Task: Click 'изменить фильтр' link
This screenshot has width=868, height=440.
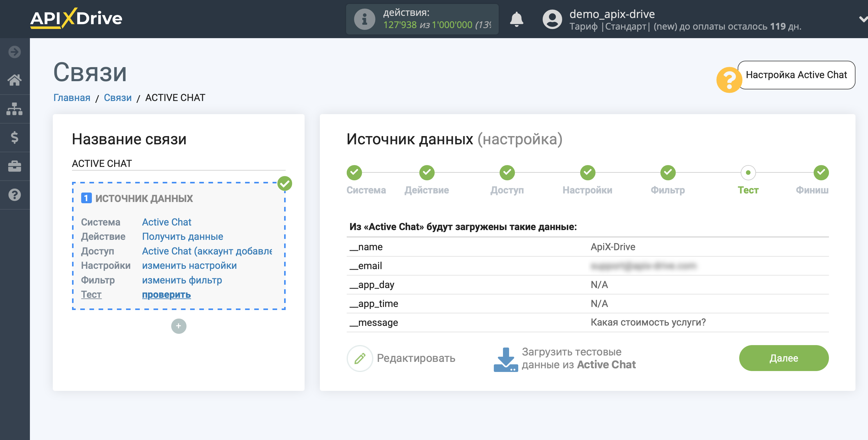Action: click(182, 280)
